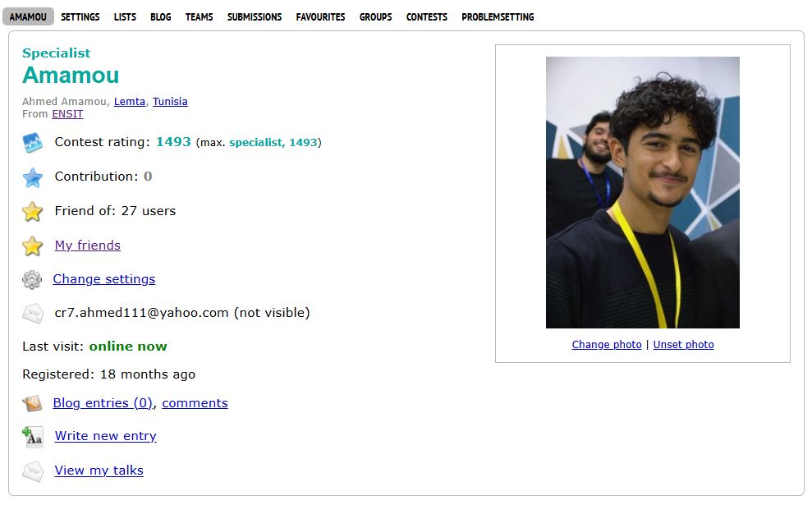This screenshot has width=812, height=505.
Task: Open the Blog entries (0) link
Action: 103,403
